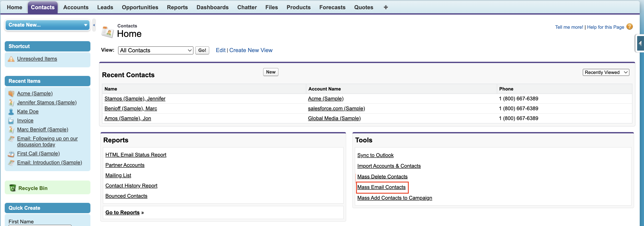The height and width of the screenshot is (226, 644).
Task: Open Bounced Contacts report
Action: click(x=126, y=196)
